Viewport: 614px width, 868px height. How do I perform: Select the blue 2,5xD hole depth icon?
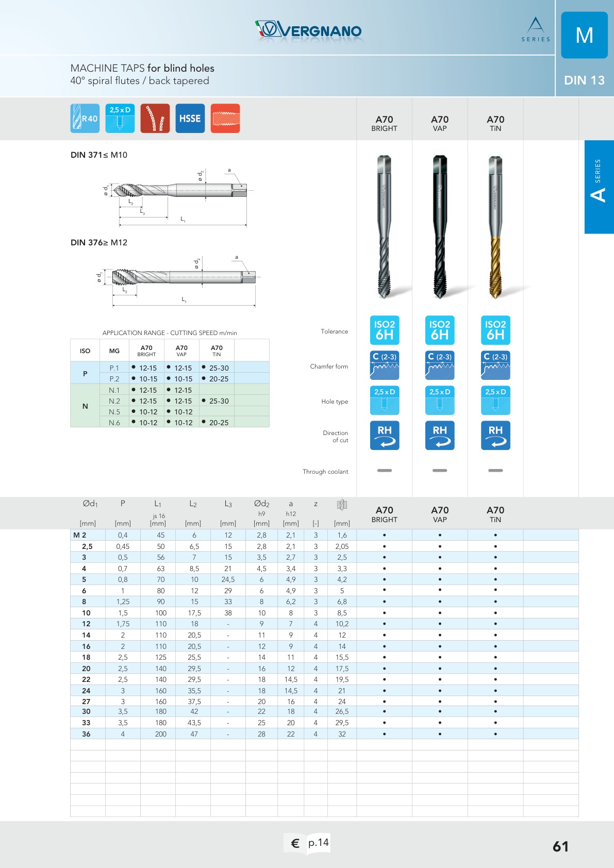pyautogui.click(x=120, y=119)
